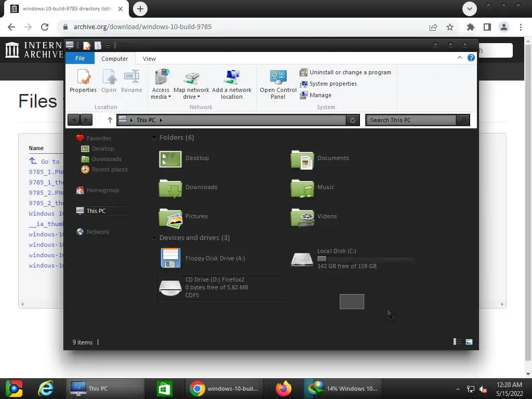Click the Go to parent link on archive page
This screenshot has height=399, width=532.
(45, 161)
